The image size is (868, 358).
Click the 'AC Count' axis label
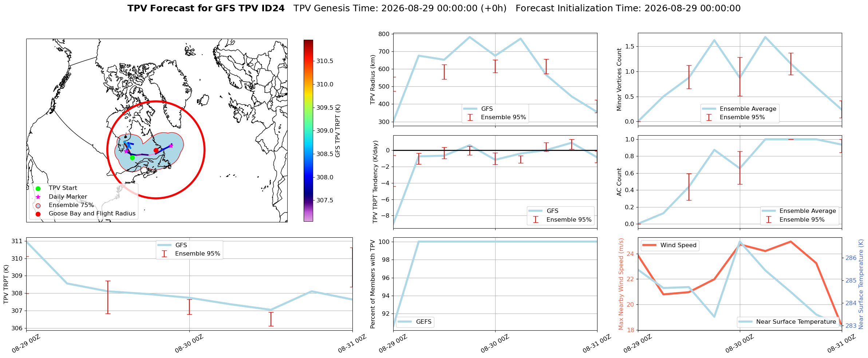tap(619, 182)
